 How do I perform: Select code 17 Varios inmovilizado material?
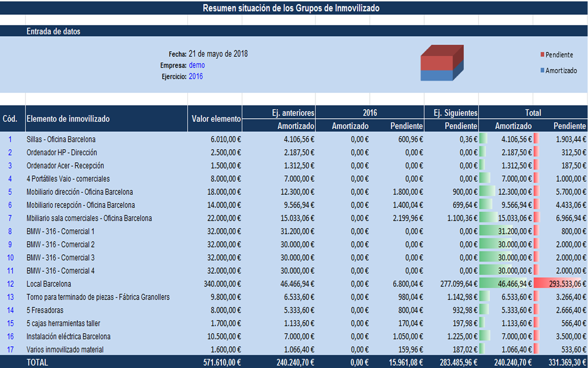pos(10,350)
